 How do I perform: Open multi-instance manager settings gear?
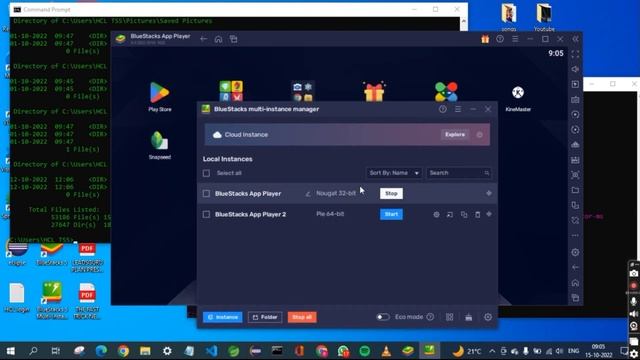pos(488,317)
